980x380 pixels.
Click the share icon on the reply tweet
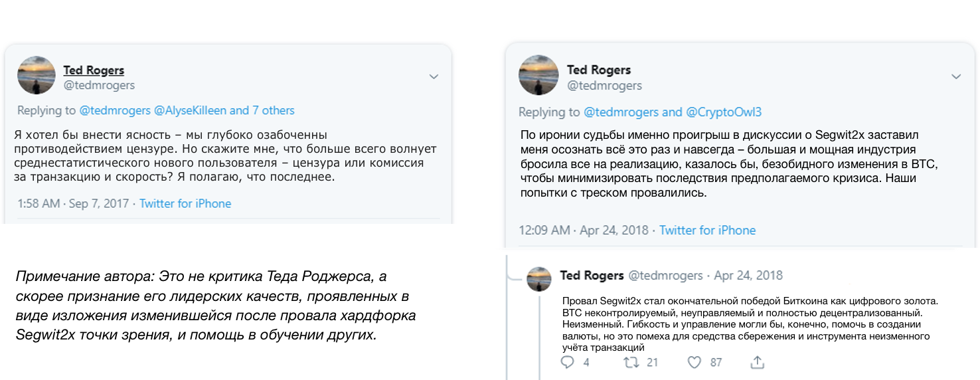(757, 362)
